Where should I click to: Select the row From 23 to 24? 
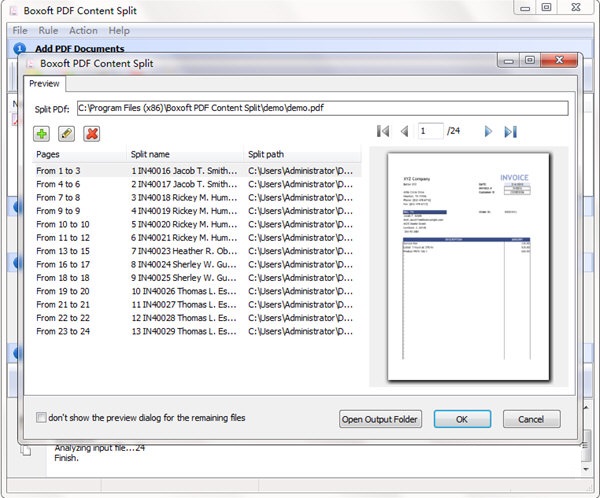(197, 331)
